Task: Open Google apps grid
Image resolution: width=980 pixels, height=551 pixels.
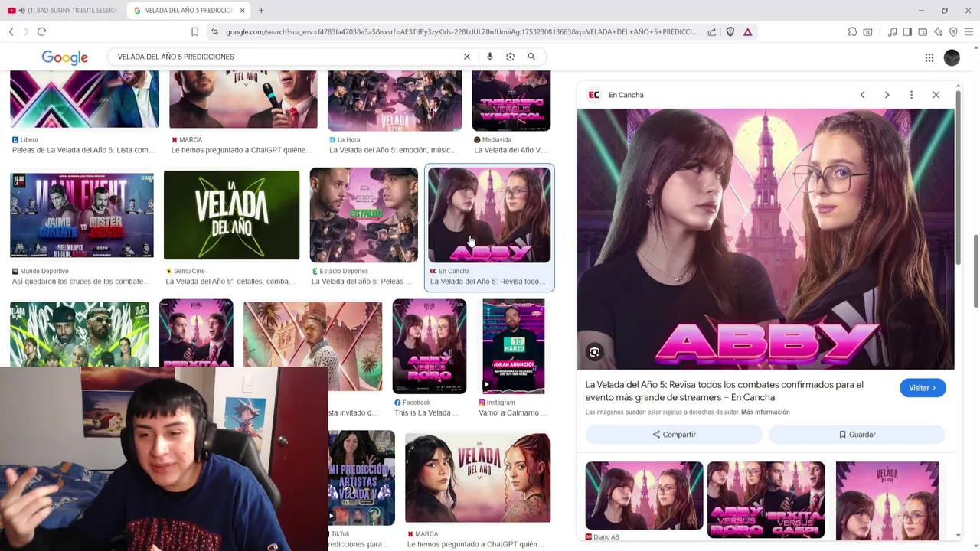Action: coord(929,57)
